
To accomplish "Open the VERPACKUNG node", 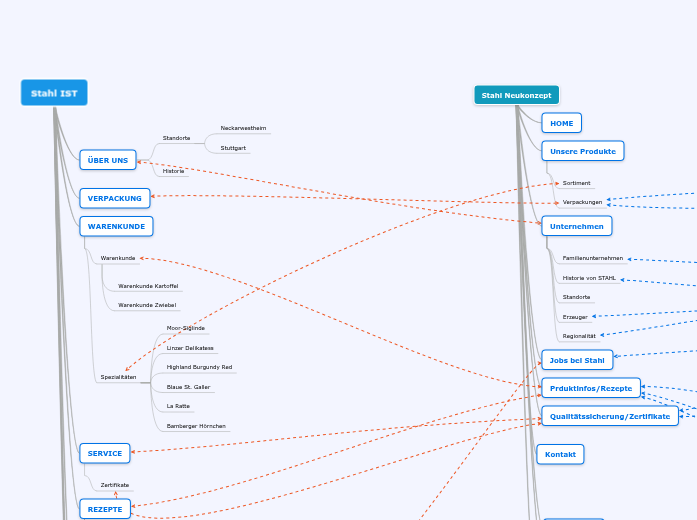I will 115,198.
